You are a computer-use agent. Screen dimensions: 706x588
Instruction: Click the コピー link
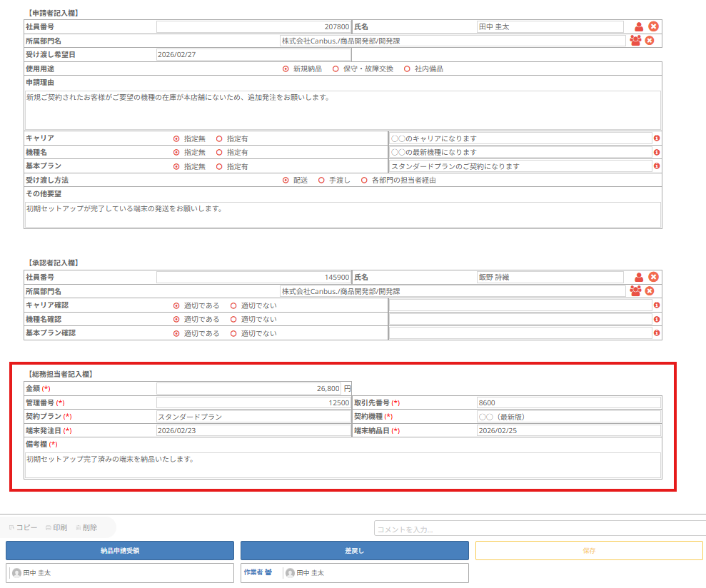[x=23, y=528]
